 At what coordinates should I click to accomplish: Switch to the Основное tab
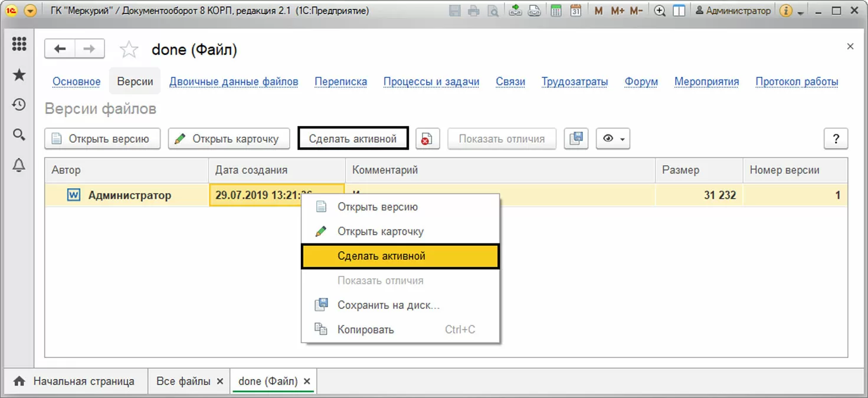[77, 82]
